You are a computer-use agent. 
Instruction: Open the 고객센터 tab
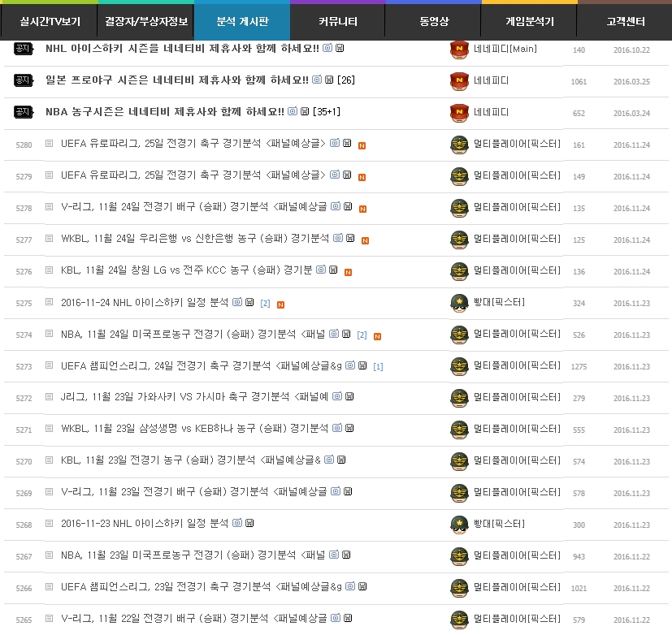pos(626,21)
